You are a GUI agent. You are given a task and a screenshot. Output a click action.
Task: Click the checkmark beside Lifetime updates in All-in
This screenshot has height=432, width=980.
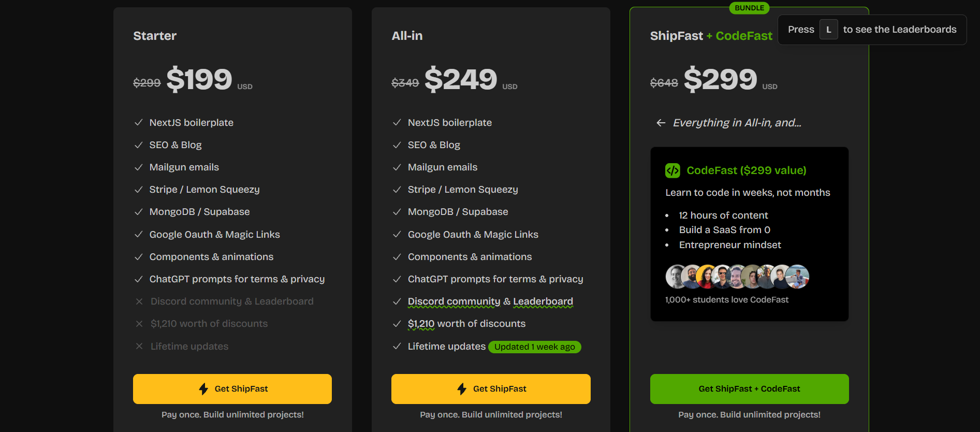(x=397, y=346)
